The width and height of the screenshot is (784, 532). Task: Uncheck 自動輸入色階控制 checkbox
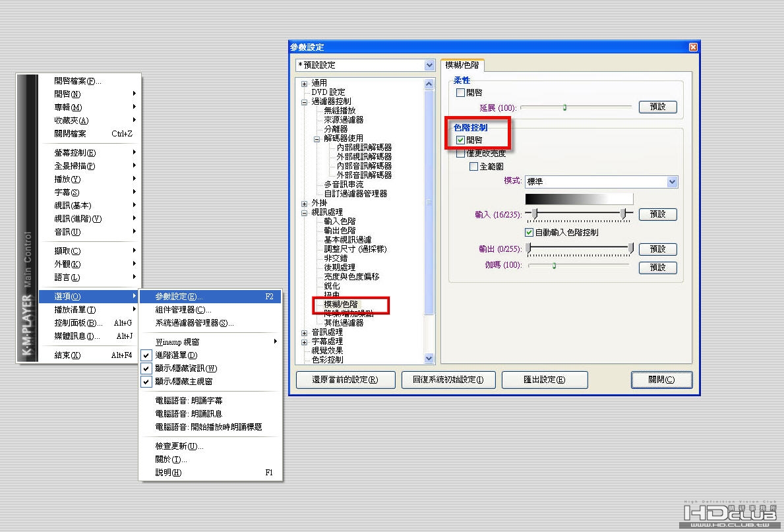529,232
